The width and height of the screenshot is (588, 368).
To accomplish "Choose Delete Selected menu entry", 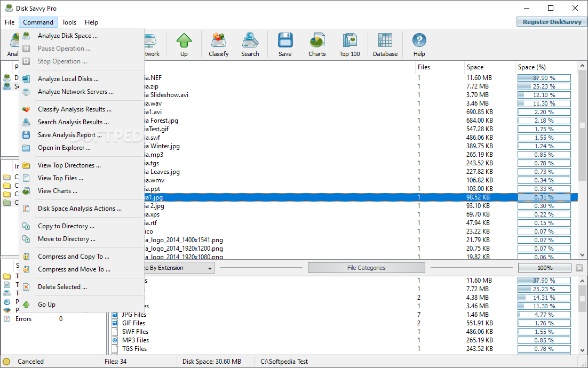I will [82, 287].
